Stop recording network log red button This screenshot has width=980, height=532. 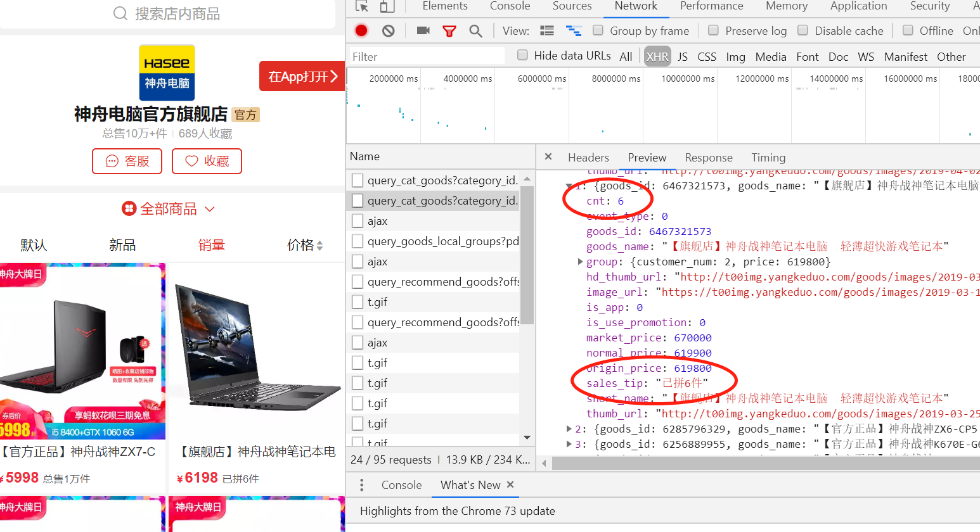point(361,30)
